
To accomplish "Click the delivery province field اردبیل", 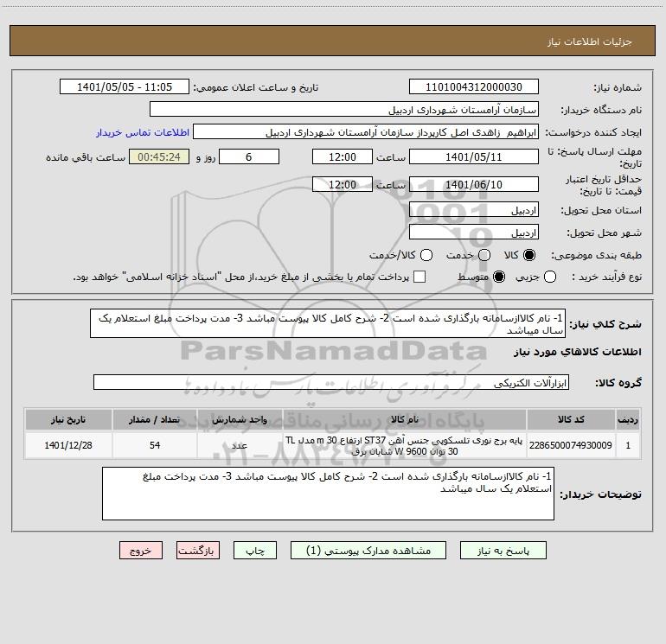I will (x=474, y=210).
